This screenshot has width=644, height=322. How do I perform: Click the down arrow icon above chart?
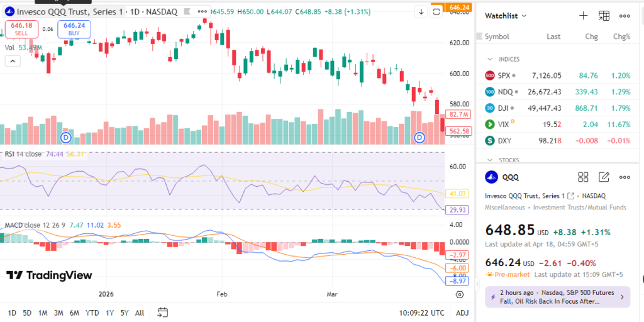coord(421,11)
